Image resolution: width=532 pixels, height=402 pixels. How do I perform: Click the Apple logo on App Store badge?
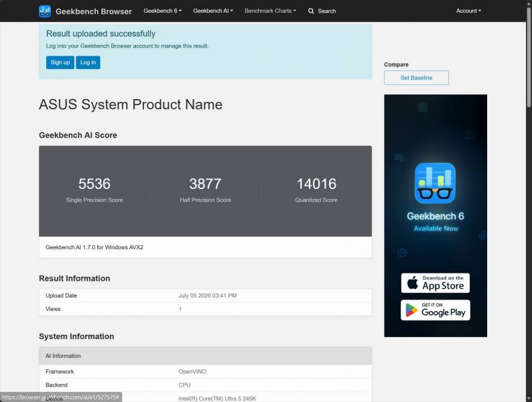pos(412,283)
